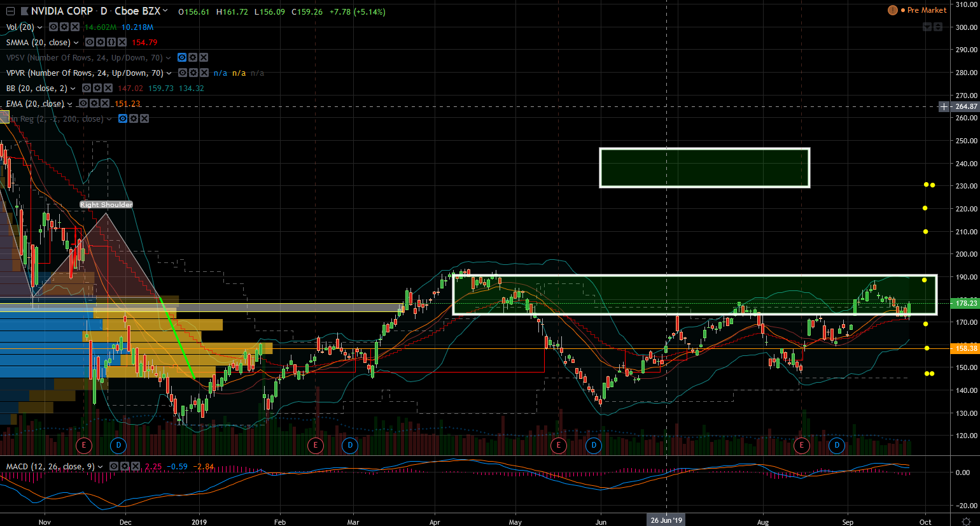Expand the Lin Reg dropdown arrow
The image size is (980, 526).
(x=109, y=119)
